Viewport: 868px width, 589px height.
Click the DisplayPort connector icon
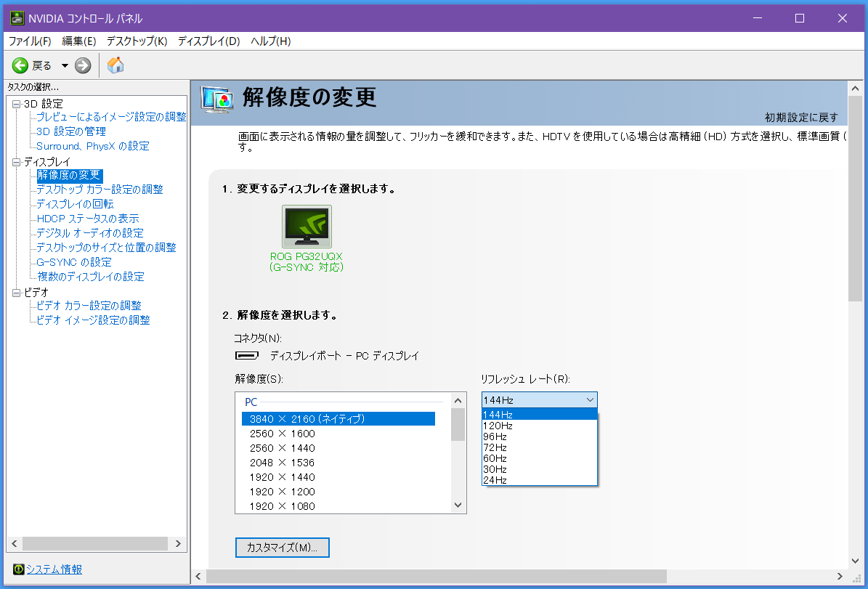tap(247, 356)
